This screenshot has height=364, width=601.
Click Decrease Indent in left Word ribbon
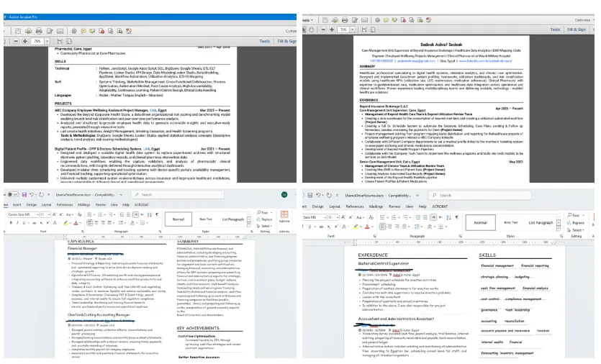[x=122, y=214]
